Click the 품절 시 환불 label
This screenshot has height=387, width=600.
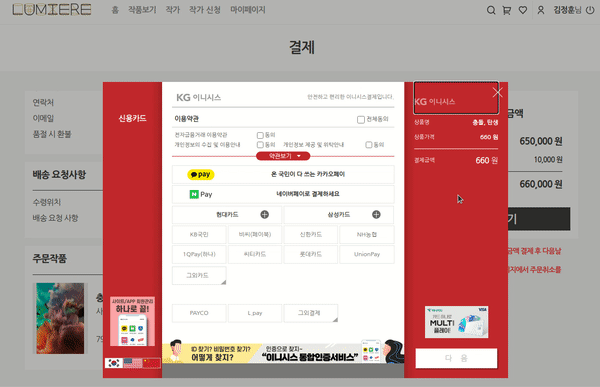[x=52, y=134]
